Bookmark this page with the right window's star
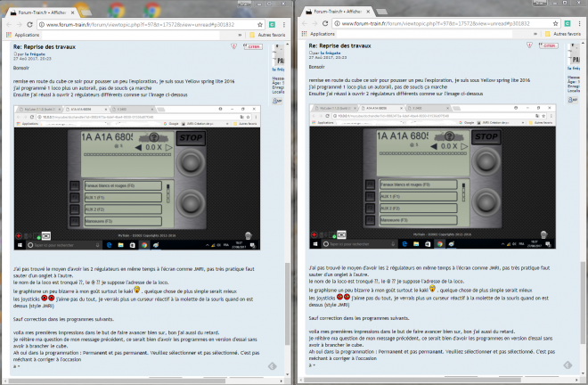 [x=555, y=24]
